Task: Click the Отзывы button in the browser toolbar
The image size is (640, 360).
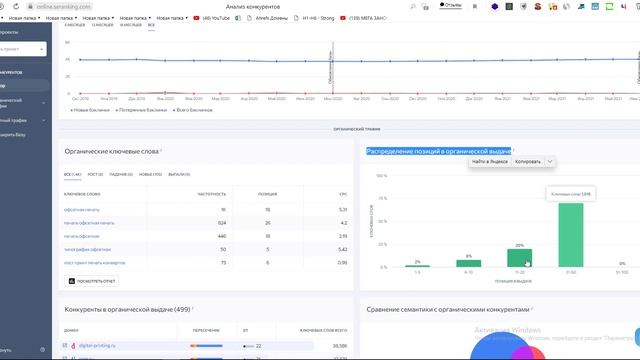Action: coord(451,5)
